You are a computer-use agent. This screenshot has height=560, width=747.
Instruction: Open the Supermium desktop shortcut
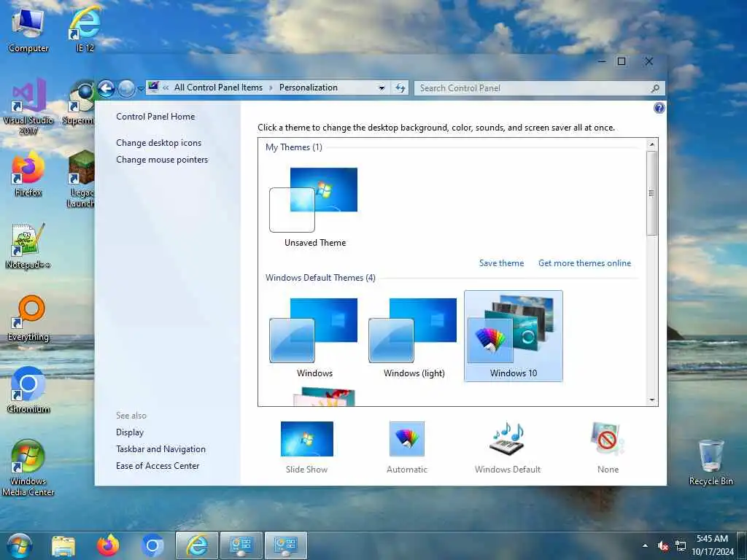pos(80,103)
